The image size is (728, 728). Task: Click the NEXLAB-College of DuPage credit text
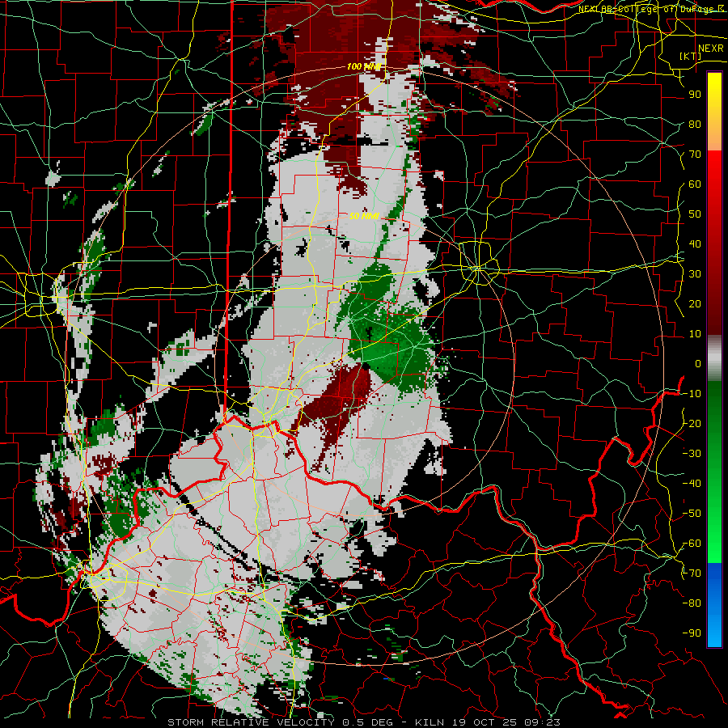[650, 9]
